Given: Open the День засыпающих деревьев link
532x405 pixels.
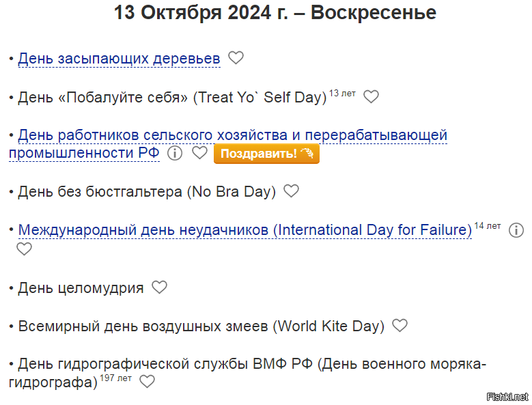Looking at the screenshot, I should coord(119,58).
